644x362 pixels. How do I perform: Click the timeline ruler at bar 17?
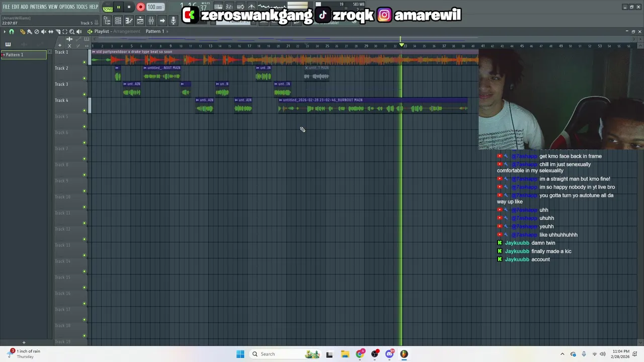[x=249, y=46]
